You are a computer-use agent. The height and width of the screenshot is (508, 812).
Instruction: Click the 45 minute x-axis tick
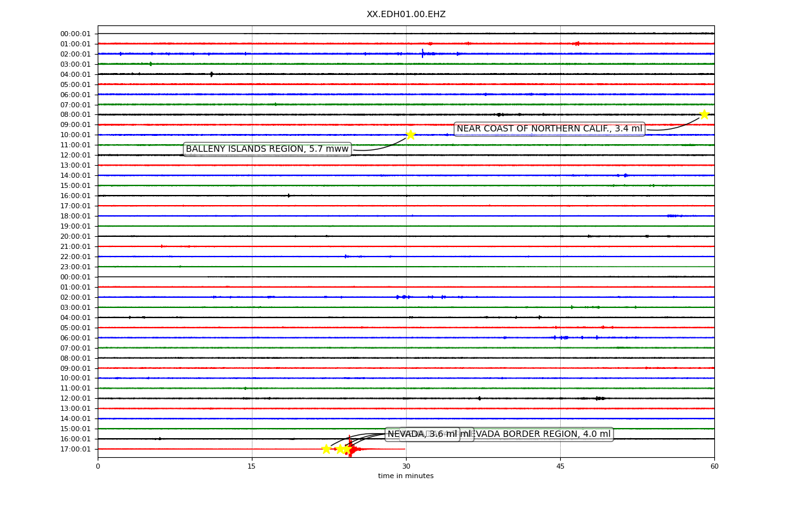click(x=560, y=466)
